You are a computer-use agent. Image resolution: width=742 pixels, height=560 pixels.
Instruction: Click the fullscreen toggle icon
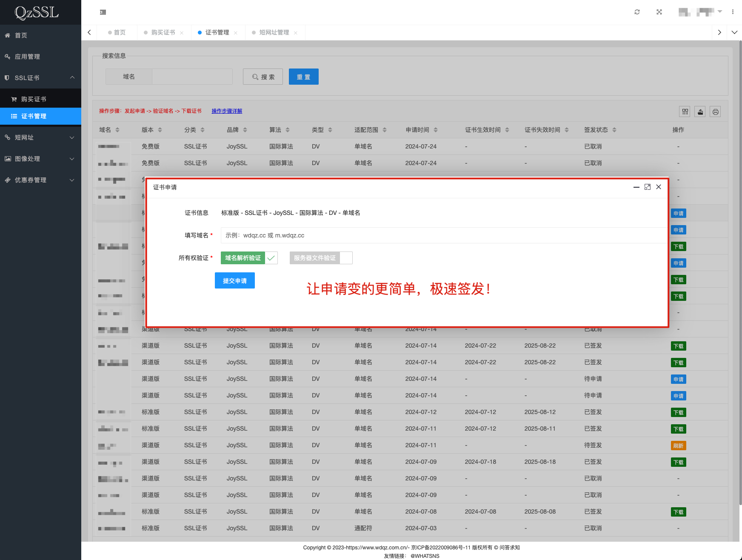(x=659, y=12)
